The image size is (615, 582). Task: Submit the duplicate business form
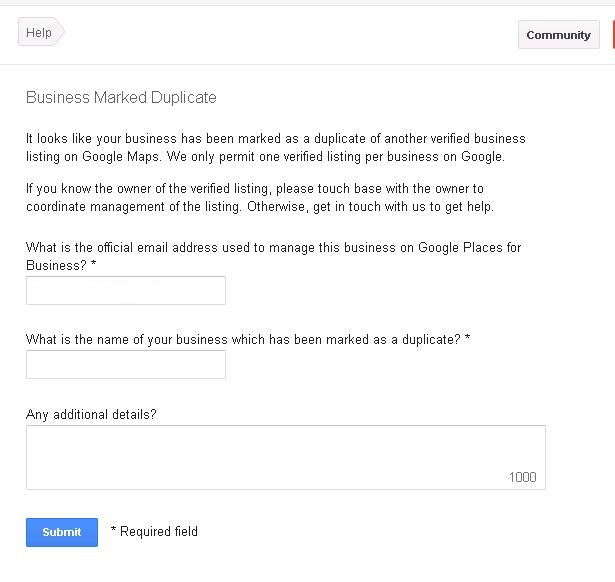[x=62, y=532]
